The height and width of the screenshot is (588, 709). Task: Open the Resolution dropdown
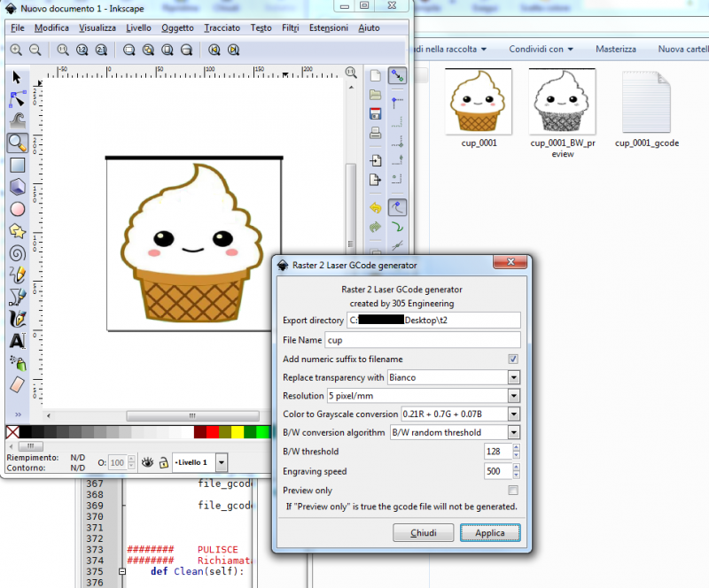[513, 396]
